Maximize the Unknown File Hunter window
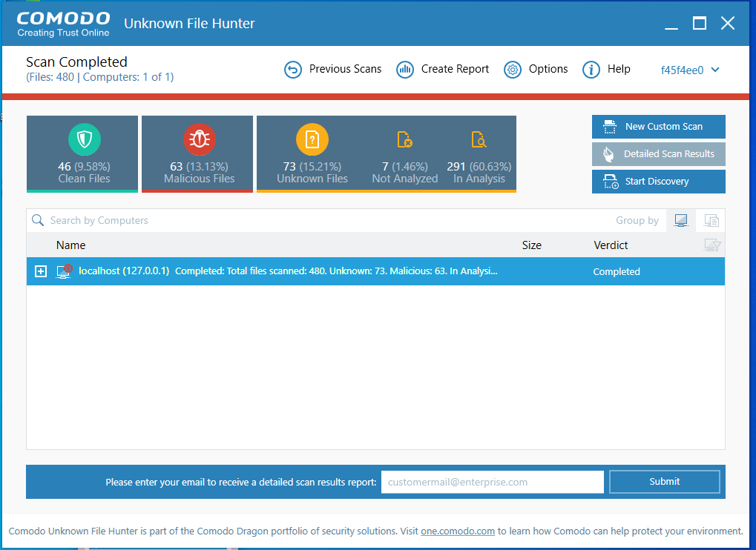Screen dimensions: 756x550 coord(699,23)
